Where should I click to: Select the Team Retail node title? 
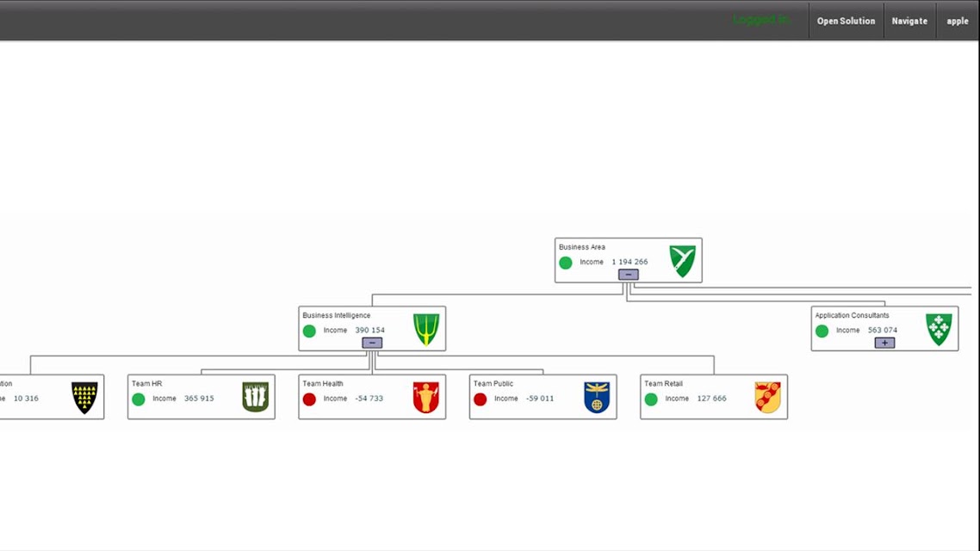click(663, 384)
